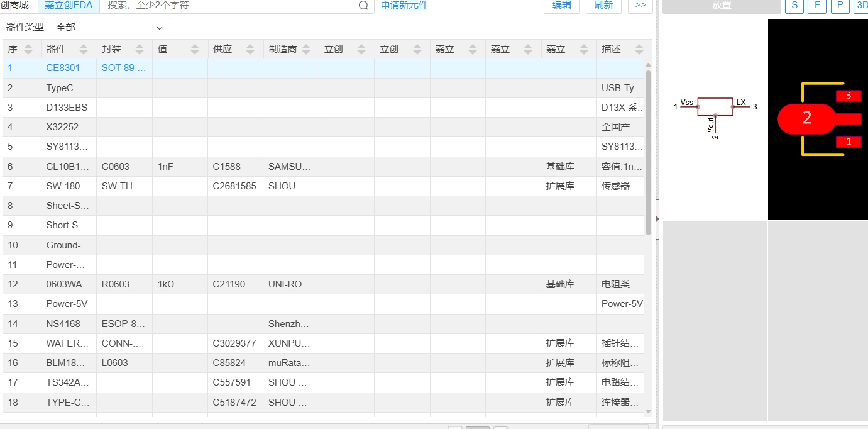Image resolution: width=868 pixels, height=429 pixels.
Task: Toggle picture preview with P button
Action: (840, 5)
